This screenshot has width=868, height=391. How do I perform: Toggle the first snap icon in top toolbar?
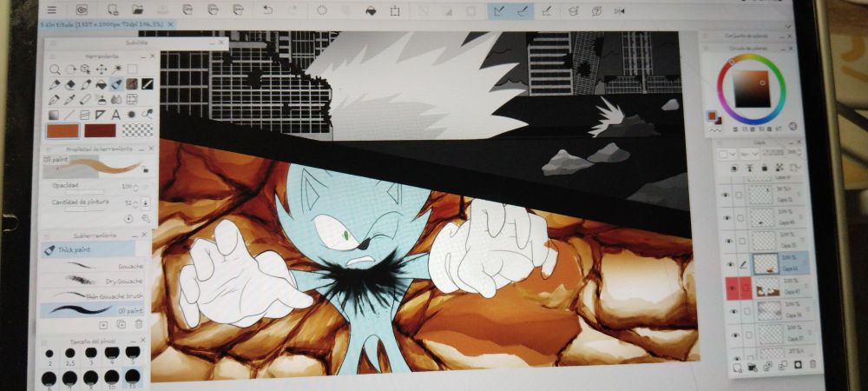(x=500, y=11)
